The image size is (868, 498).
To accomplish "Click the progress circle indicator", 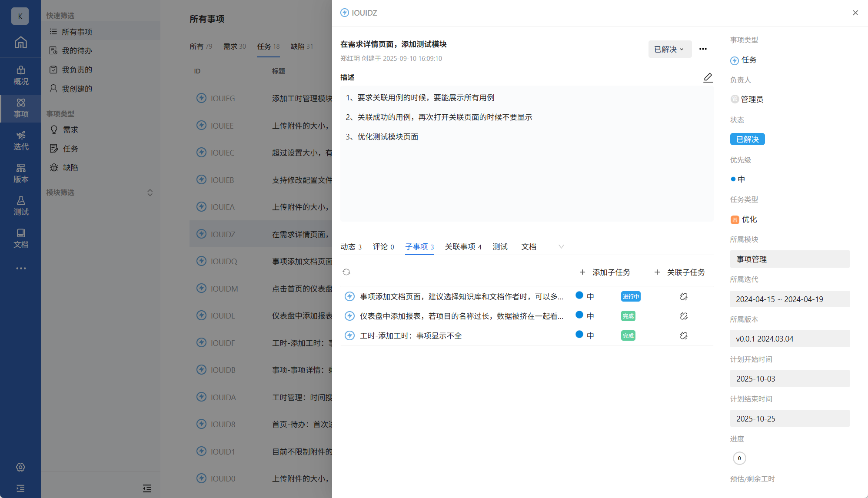I will (x=739, y=458).
